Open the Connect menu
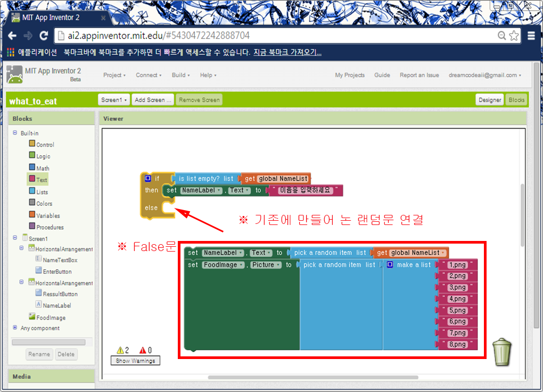This screenshot has height=392, width=543. click(x=149, y=75)
